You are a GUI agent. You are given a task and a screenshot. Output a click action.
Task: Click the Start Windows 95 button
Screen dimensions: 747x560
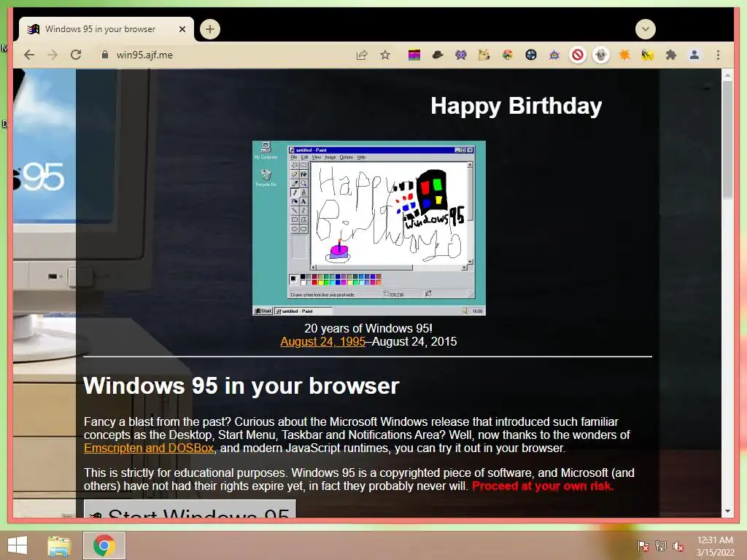190,510
